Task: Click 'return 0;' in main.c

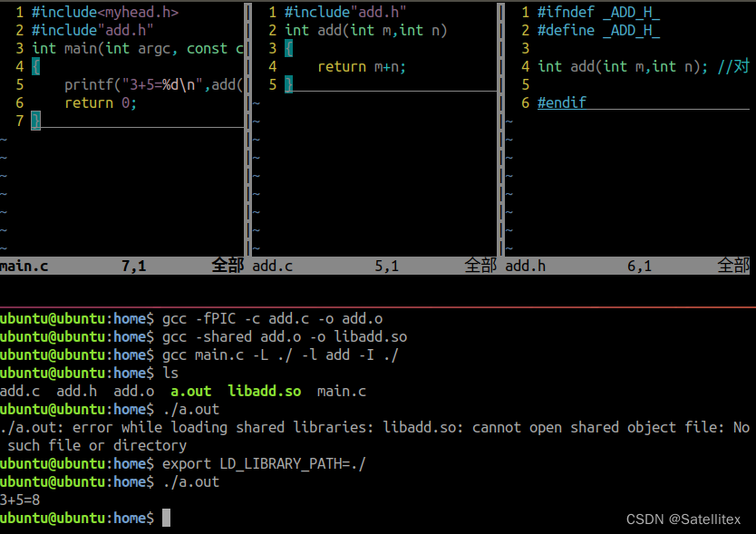Action: pos(101,102)
